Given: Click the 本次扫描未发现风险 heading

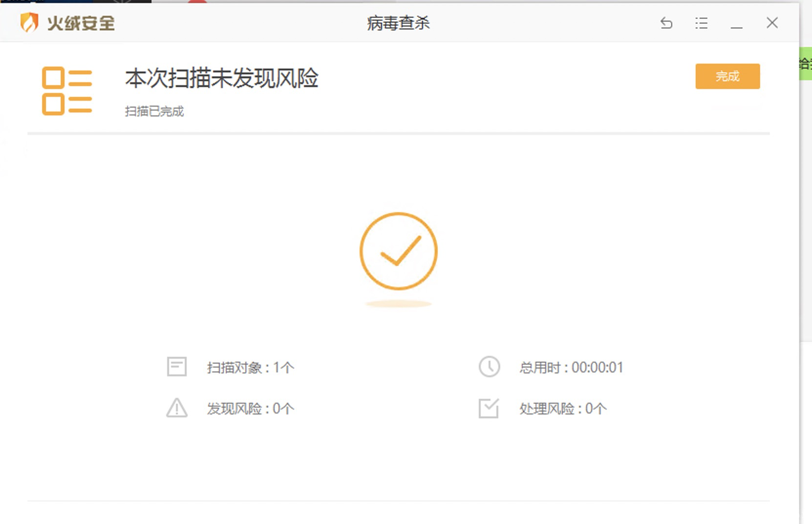Looking at the screenshot, I should pyautogui.click(x=221, y=78).
